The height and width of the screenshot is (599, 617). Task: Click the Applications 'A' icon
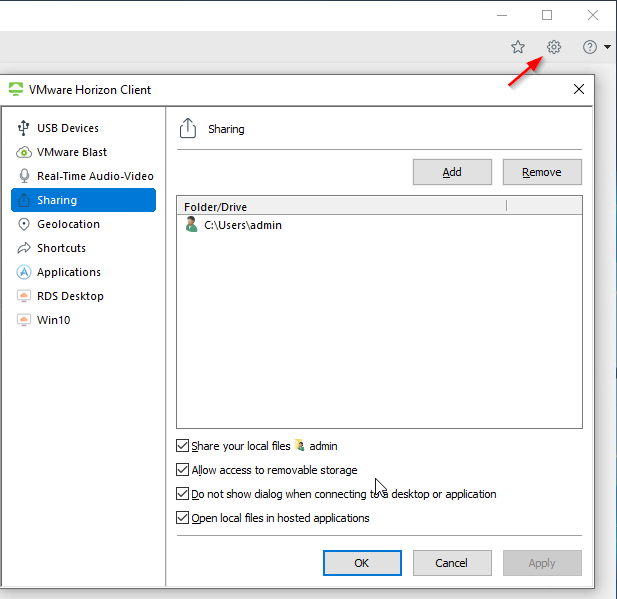coord(24,272)
